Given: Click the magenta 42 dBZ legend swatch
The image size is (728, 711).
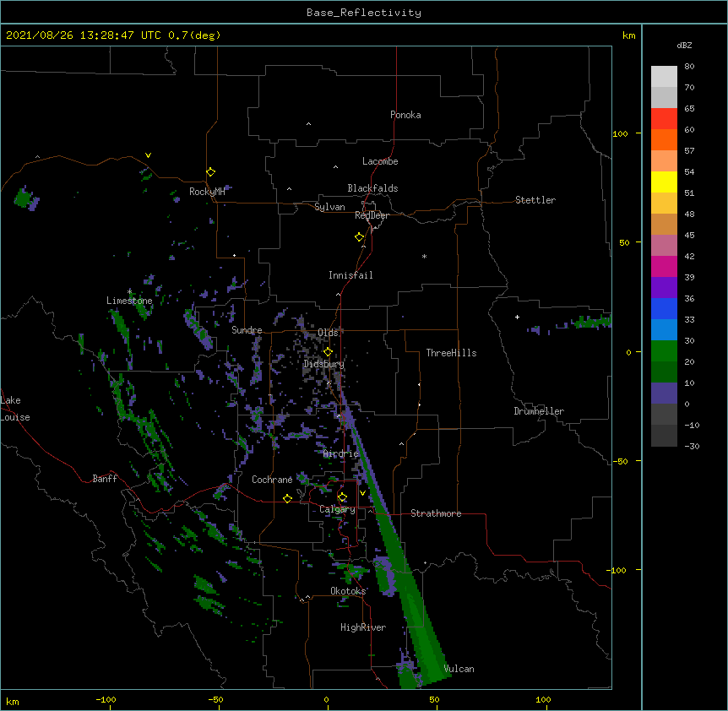Looking at the screenshot, I should pos(664,266).
